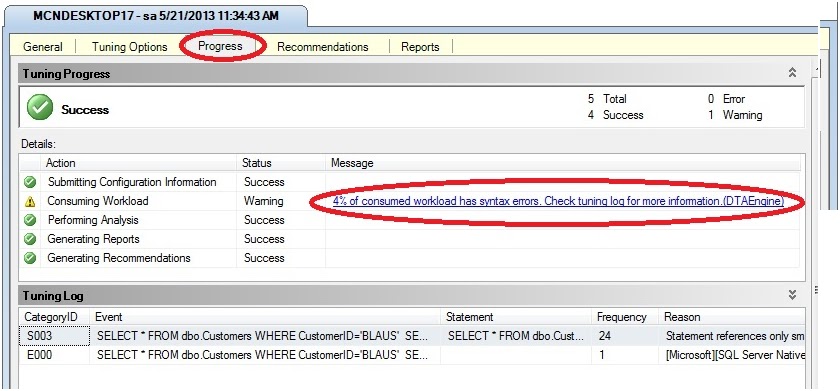Viewport: 840px width, 391px height.
Task: Click the Message column header
Action: click(x=562, y=163)
